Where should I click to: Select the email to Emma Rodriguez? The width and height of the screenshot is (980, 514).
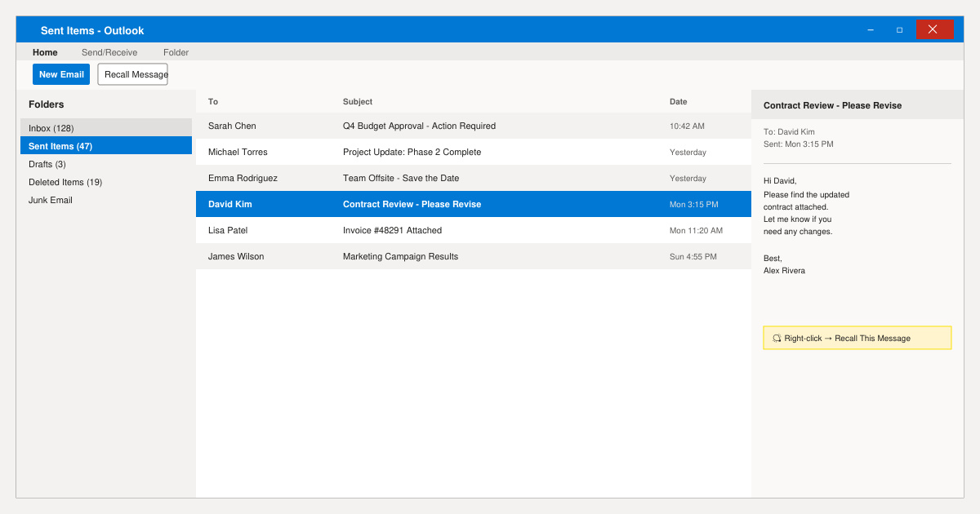pos(474,178)
